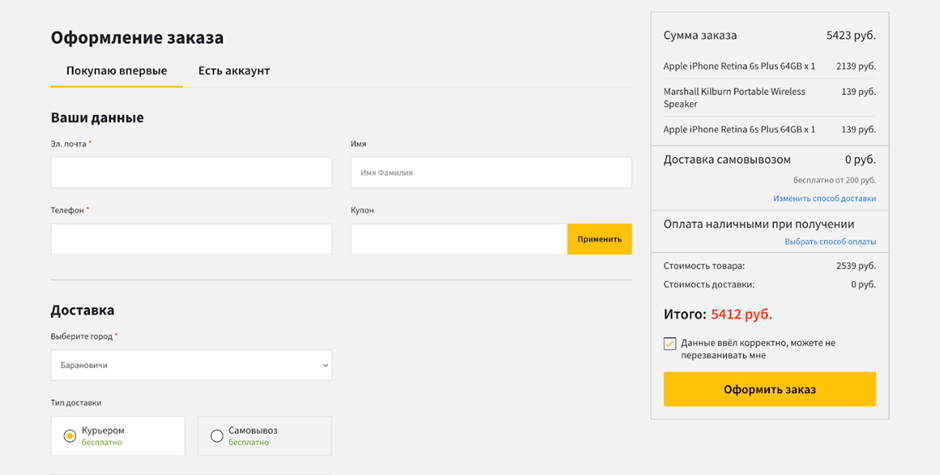
Task: Choose the Самовывоз delivery radio option
Action: coord(217,436)
